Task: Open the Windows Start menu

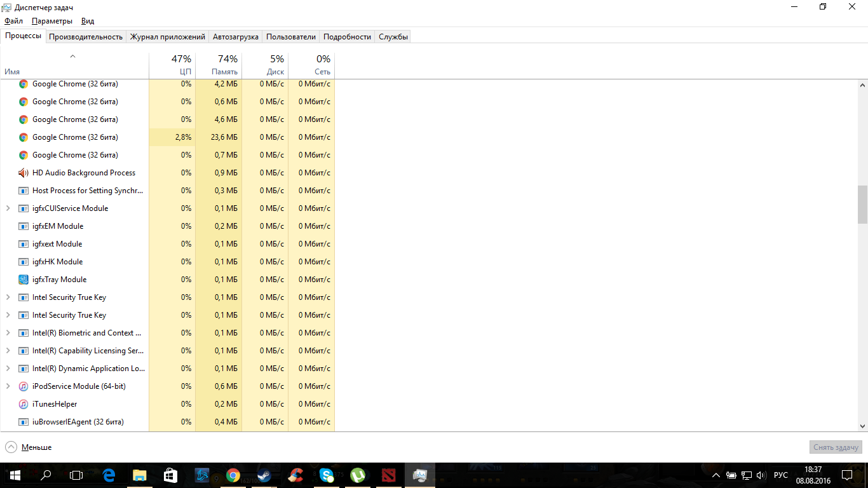Action: coord(15,475)
